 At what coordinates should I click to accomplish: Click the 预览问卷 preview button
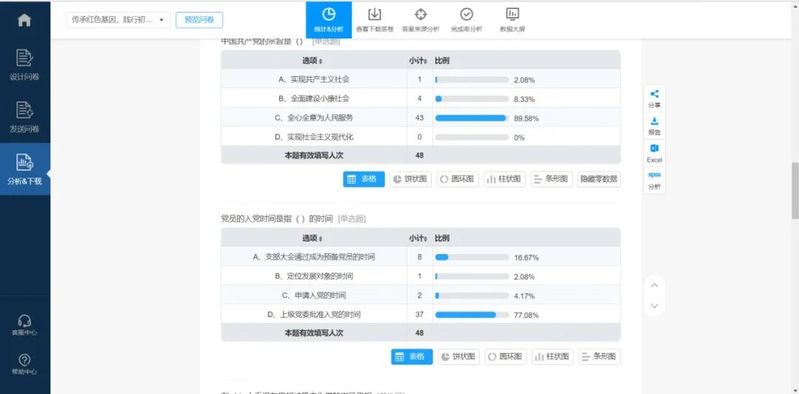pyautogui.click(x=199, y=20)
